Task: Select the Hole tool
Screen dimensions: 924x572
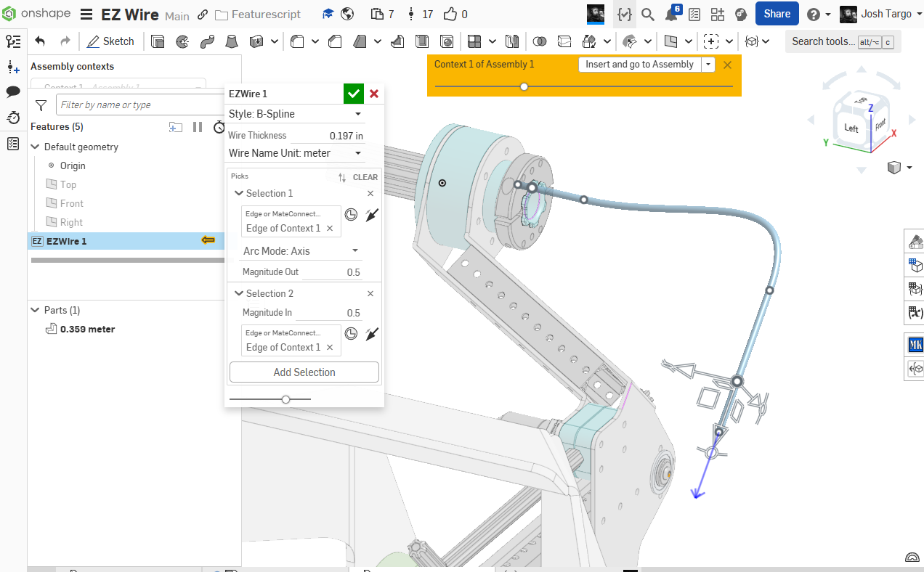Action: pos(447,41)
